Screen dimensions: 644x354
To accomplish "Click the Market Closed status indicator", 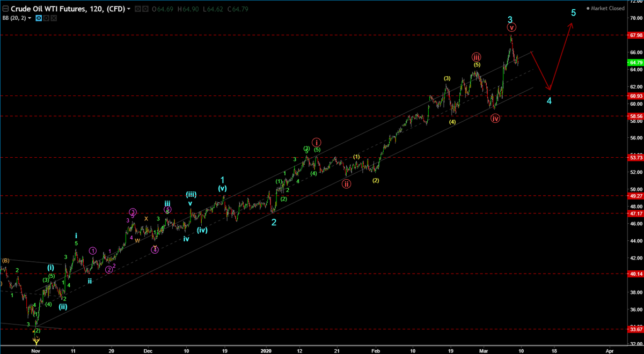I will 605,9.
